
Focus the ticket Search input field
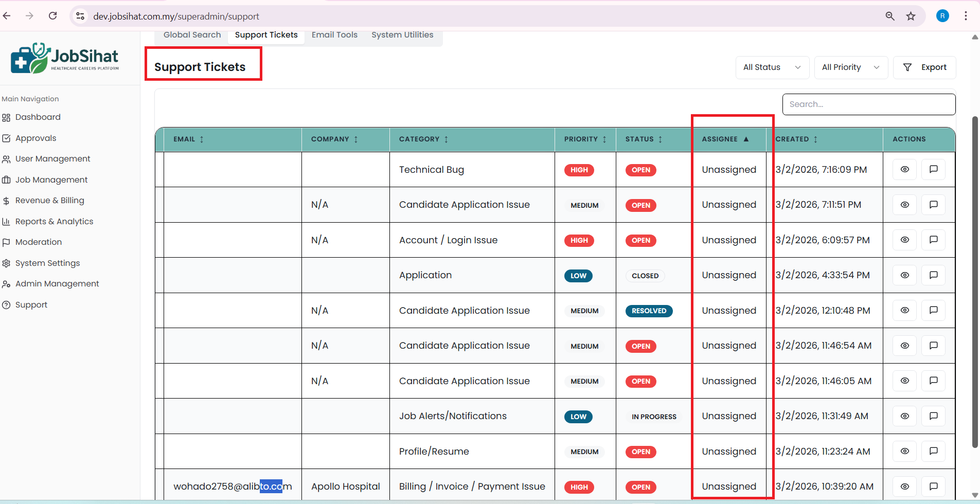point(868,104)
